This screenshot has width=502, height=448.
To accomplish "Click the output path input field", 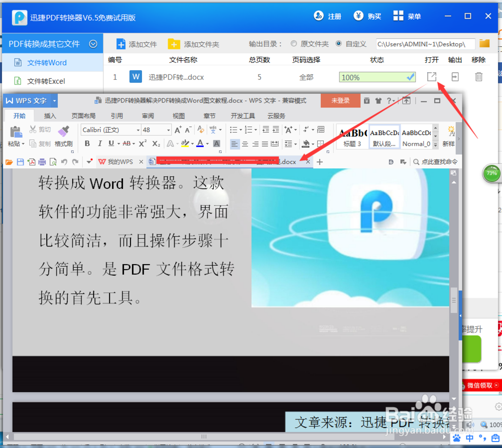I will pyautogui.click(x=425, y=44).
